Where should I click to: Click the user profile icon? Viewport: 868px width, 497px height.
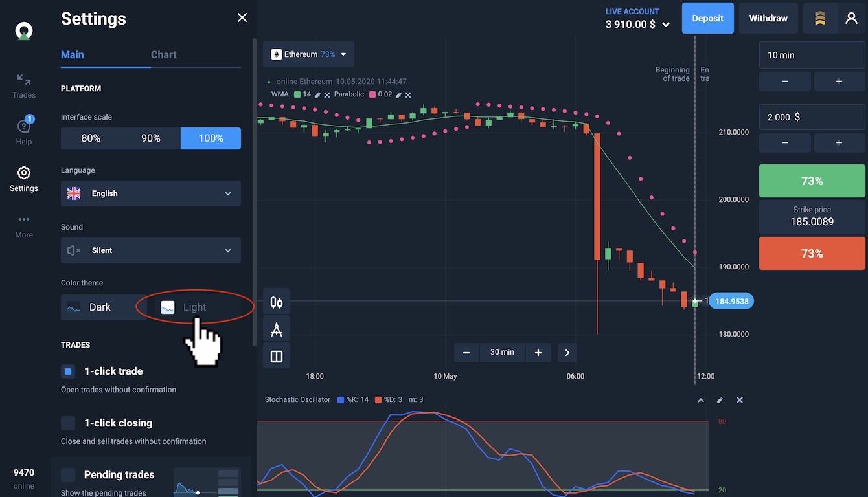(851, 18)
